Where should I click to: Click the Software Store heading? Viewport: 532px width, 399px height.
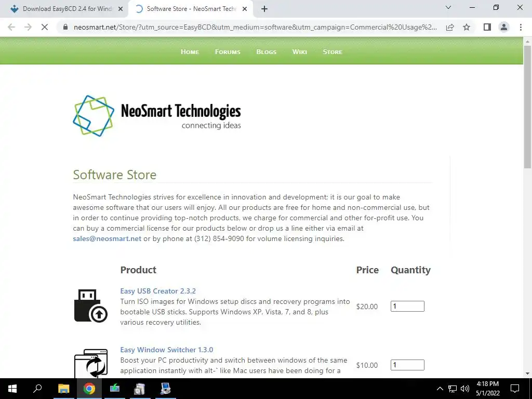pos(115,175)
